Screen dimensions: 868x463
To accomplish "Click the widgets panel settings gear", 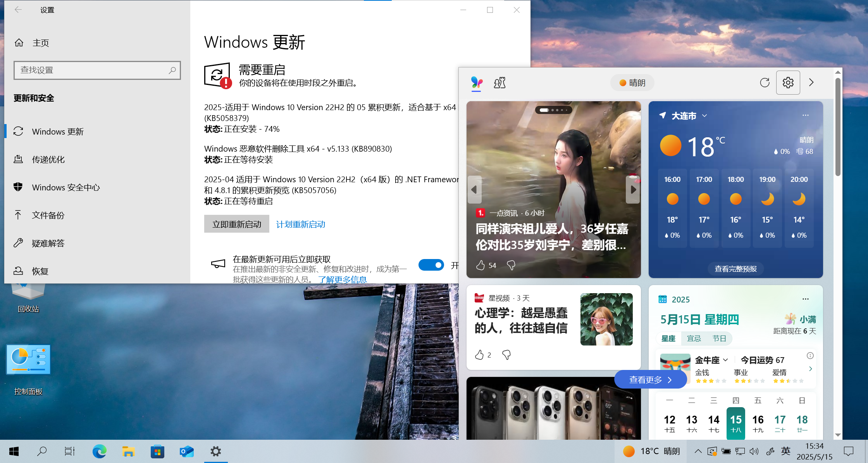I will tap(788, 83).
